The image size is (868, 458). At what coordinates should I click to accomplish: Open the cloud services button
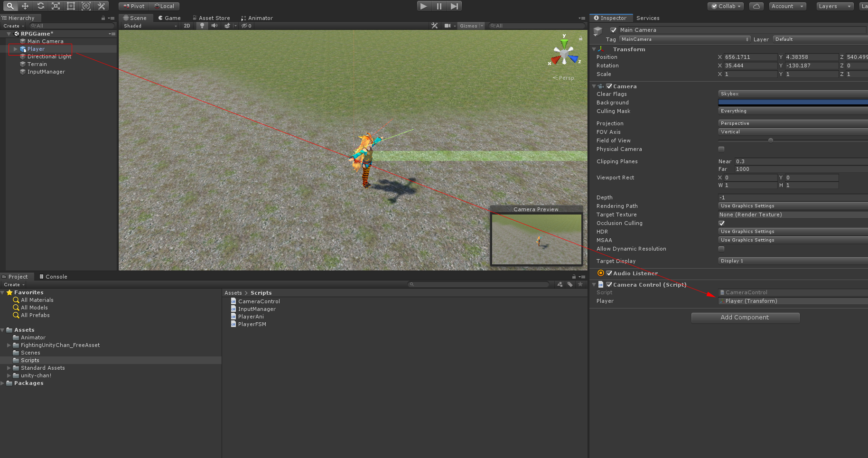pyautogui.click(x=756, y=6)
